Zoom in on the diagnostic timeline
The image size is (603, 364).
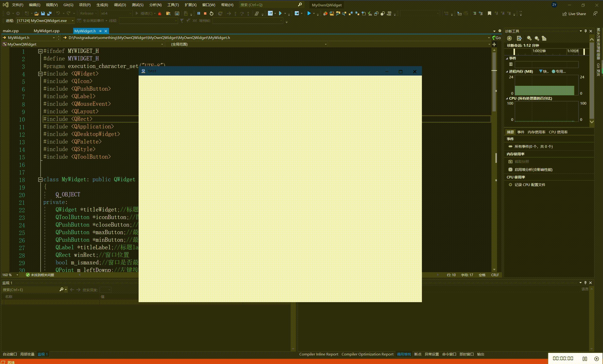529,38
